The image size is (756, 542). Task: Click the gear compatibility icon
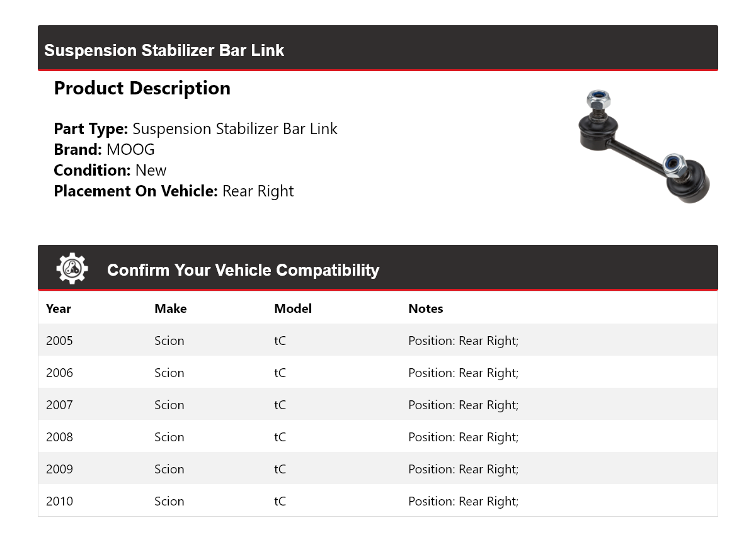(x=72, y=269)
